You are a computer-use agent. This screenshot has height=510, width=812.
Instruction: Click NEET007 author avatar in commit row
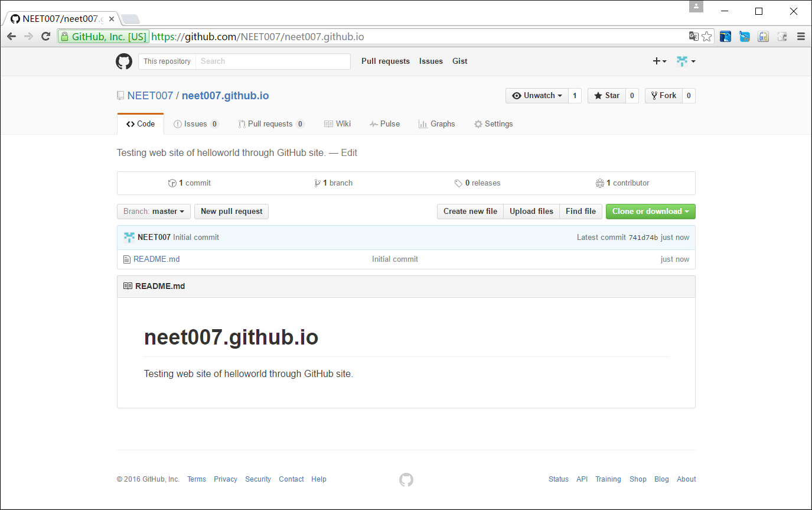[x=129, y=238]
